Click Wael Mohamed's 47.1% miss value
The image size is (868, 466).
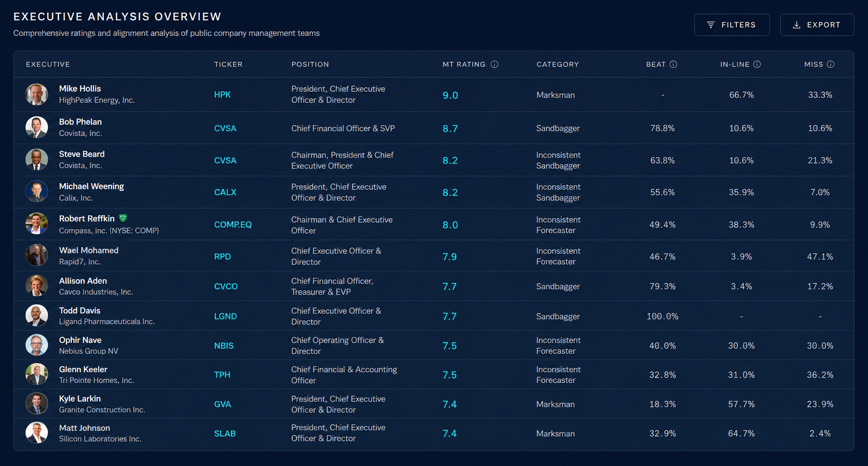click(x=820, y=257)
